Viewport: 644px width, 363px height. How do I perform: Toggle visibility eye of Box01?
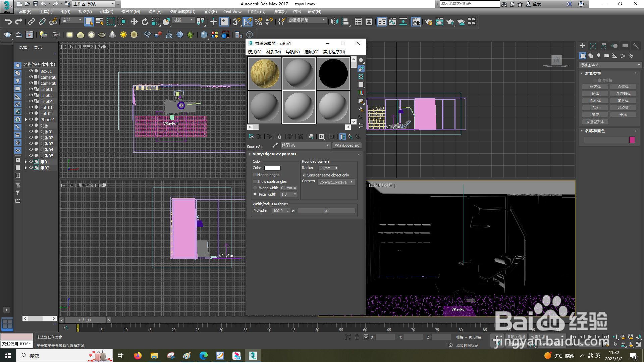click(31, 71)
